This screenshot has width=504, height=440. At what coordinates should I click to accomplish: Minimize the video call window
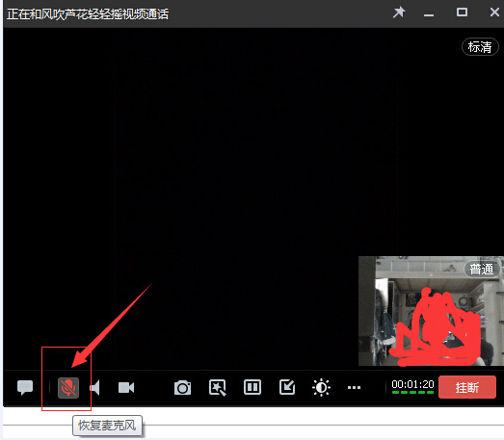(x=429, y=14)
